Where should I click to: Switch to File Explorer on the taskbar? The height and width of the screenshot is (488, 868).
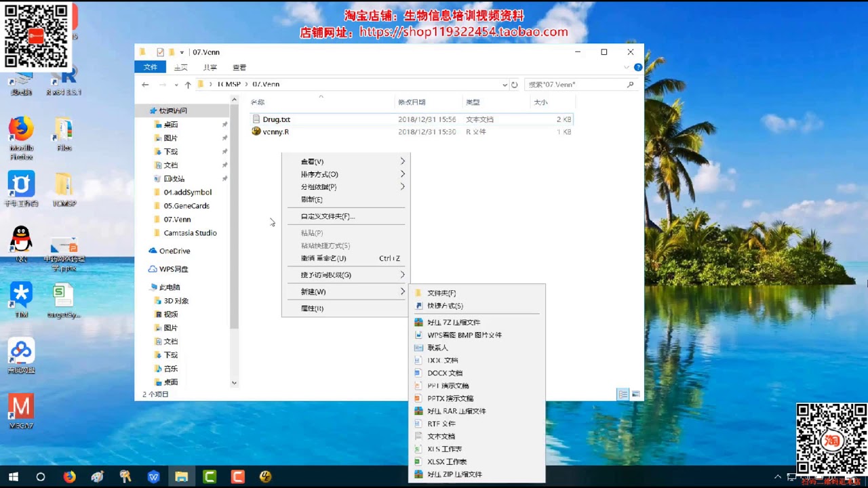[x=181, y=476]
